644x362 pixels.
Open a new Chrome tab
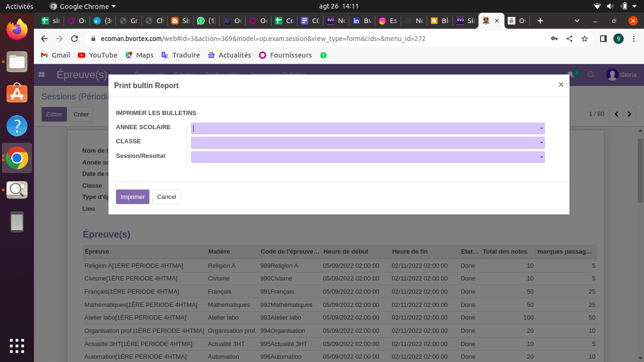(540, 21)
